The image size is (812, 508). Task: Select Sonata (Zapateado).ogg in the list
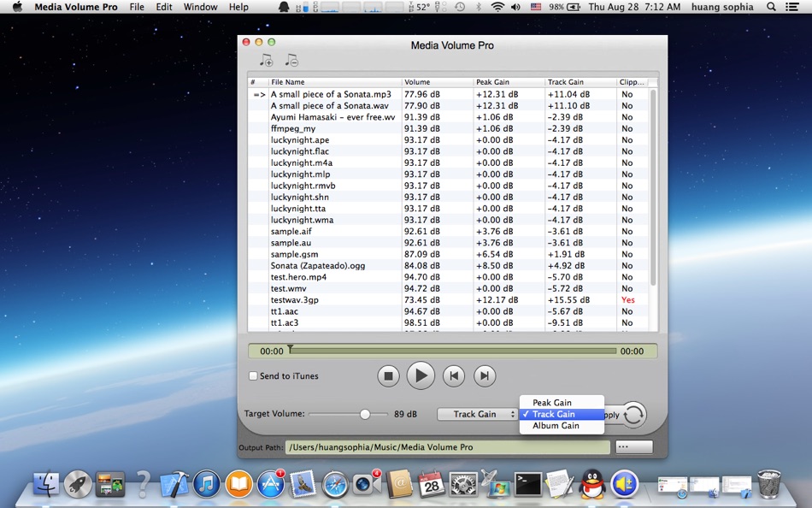tap(449, 265)
